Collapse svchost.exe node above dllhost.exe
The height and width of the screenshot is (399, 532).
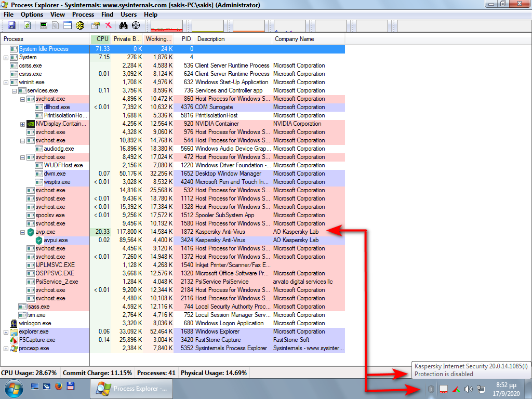coord(22,99)
